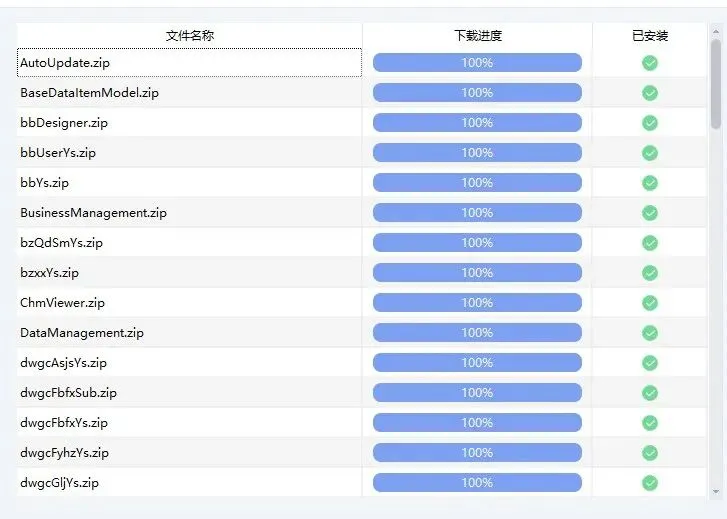Click installed checkmark for AutoUpdate.zip

[x=650, y=63]
